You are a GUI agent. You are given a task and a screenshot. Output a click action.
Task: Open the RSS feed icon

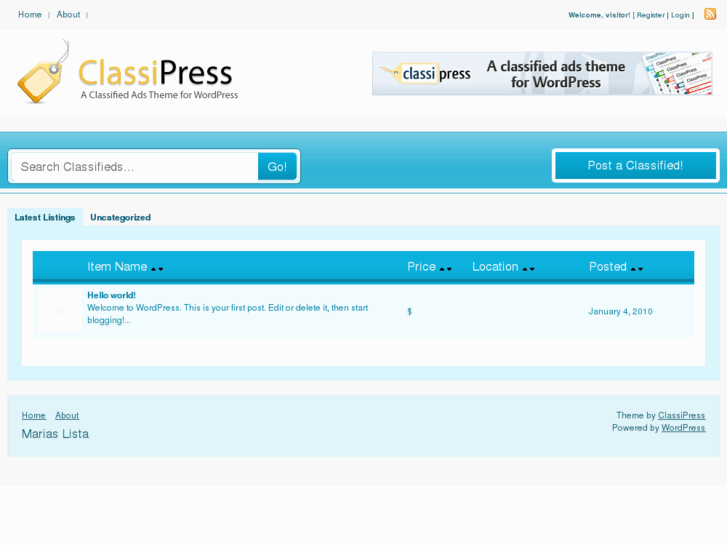[710, 14]
